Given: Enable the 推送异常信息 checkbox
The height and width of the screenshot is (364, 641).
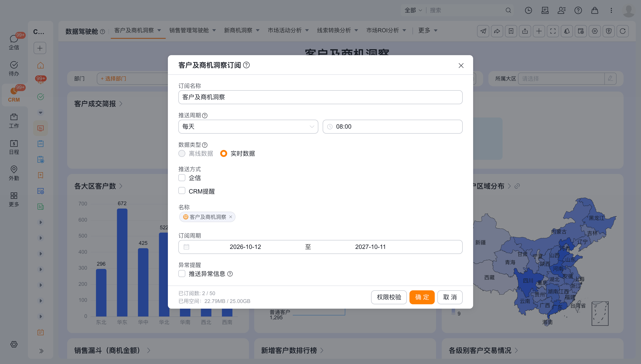Looking at the screenshot, I should 182,274.
